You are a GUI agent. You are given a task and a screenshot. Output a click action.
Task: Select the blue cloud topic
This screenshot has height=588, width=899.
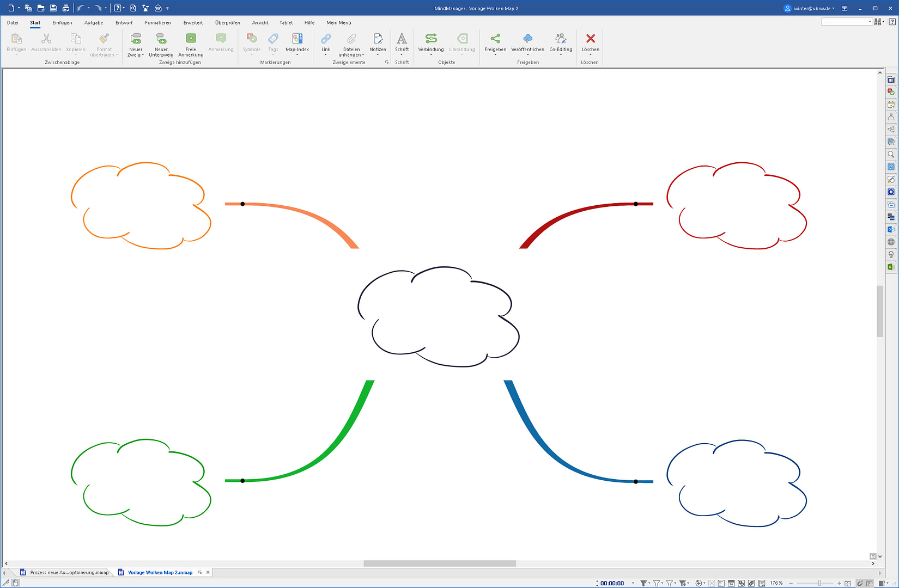737,483
